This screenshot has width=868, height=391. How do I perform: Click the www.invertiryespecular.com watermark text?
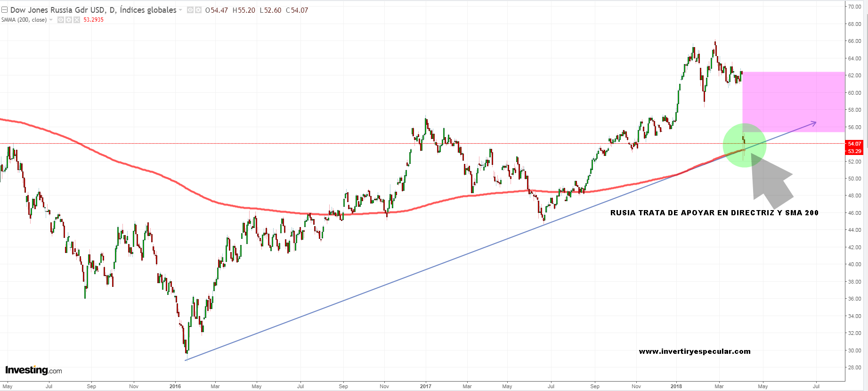click(x=695, y=351)
